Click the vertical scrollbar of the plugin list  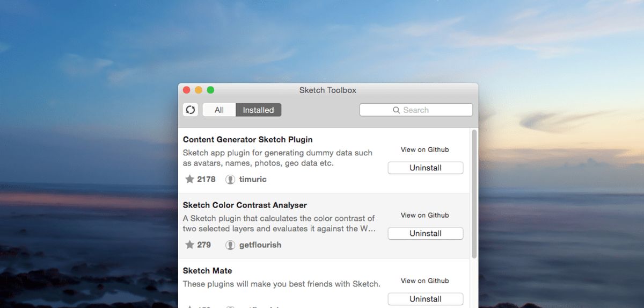pyautogui.click(x=474, y=194)
